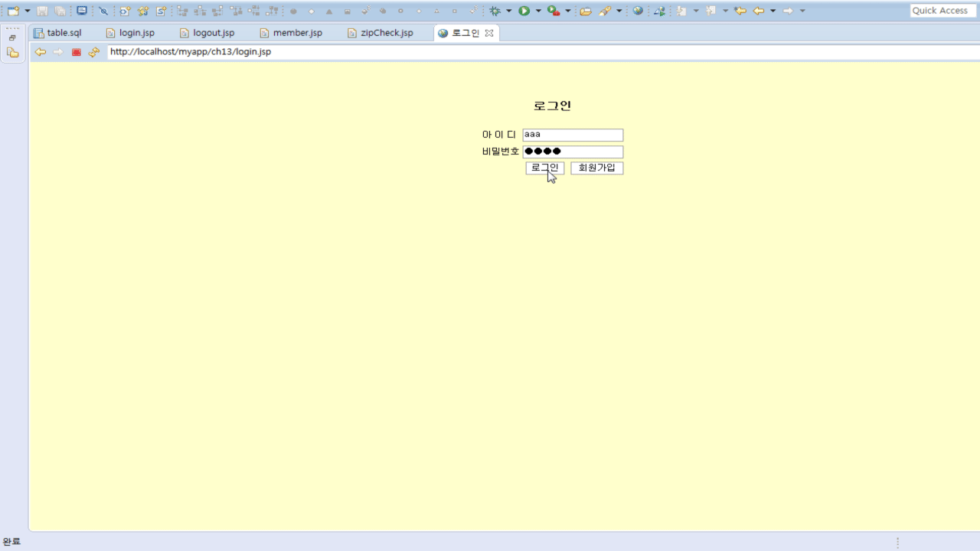Open the Package Explorer sidebar icon
Viewport: 980px width, 551px height.
pos(13,53)
